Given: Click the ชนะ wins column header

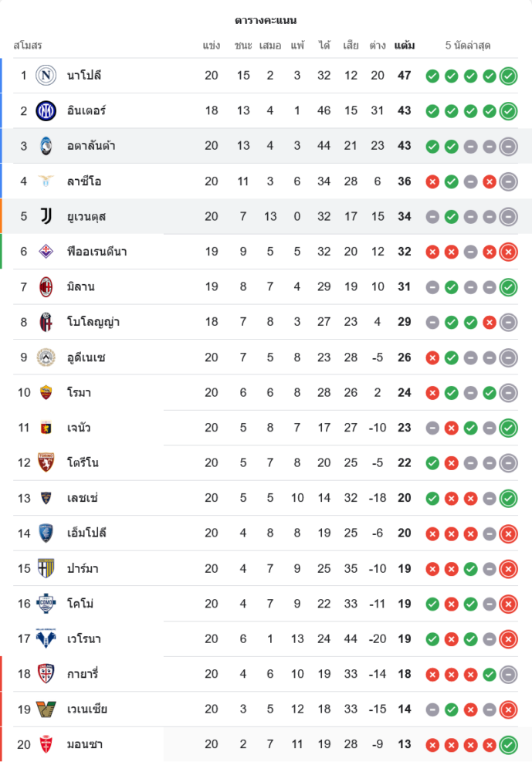Looking at the screenshot, I should point(243,46).
